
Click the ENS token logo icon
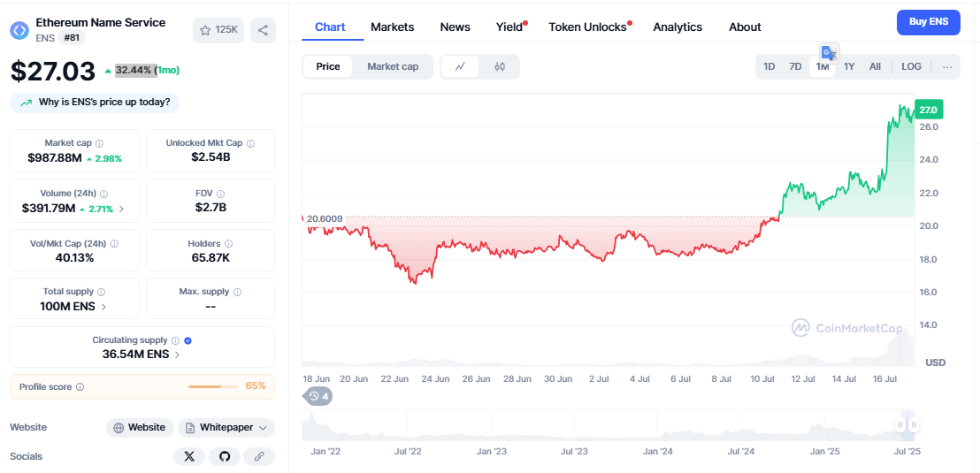(x=20, y=30)
